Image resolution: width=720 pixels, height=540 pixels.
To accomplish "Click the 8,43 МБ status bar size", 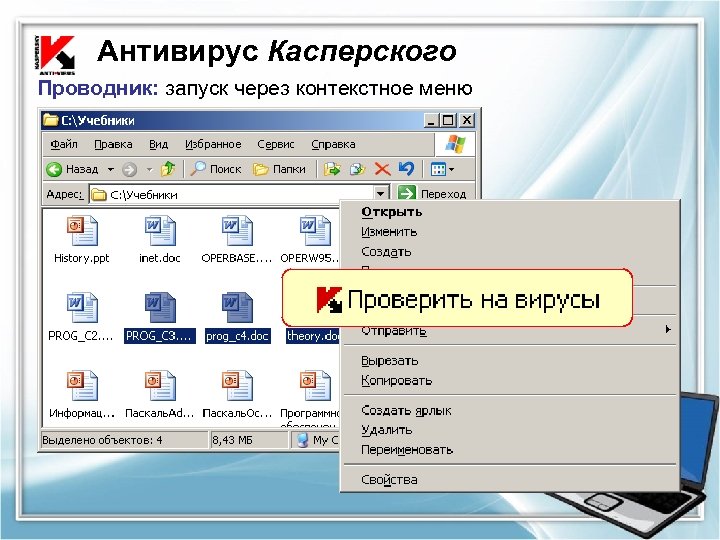I will [232, 440].
